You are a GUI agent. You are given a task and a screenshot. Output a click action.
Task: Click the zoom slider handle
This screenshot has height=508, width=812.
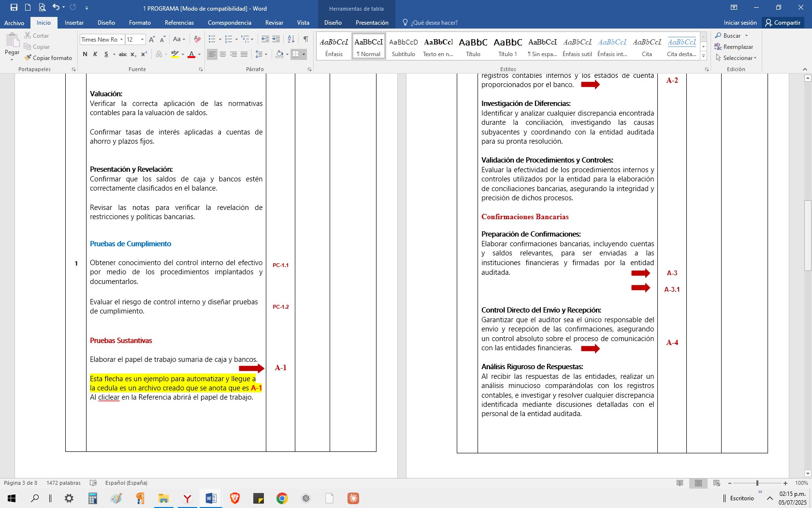[757, 483]
